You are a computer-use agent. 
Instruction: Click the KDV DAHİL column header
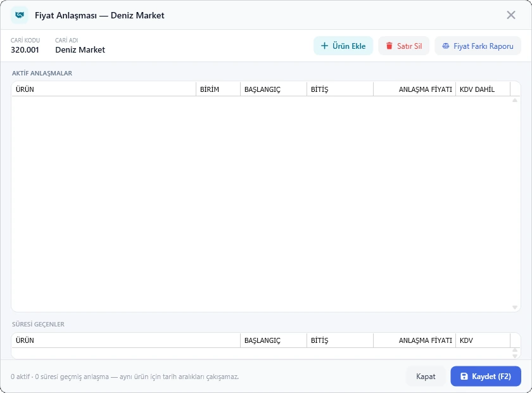483,89
